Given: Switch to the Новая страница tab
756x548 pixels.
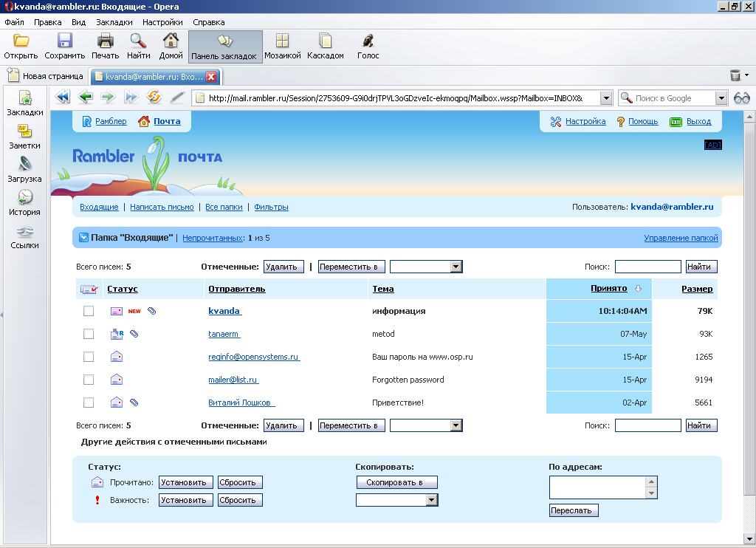Looking at the screenshot, I should tap(46, 76).
